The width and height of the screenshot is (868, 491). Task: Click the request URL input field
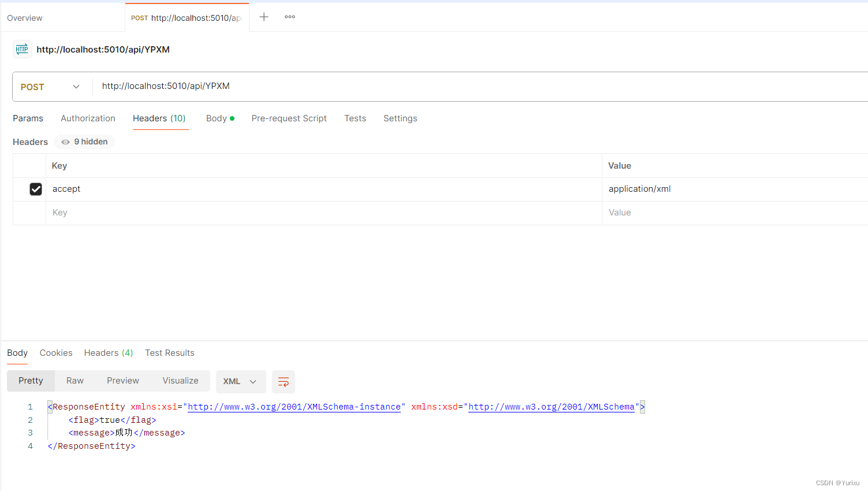pos(480,87)
